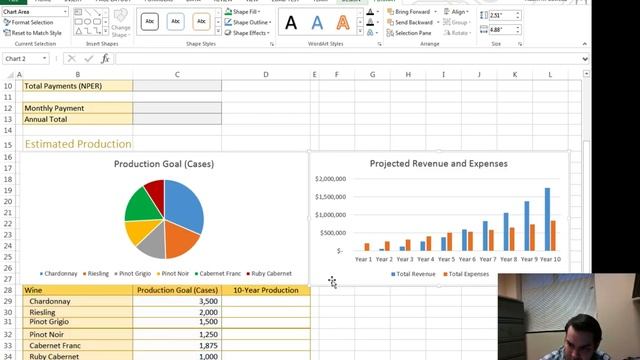Open the Shape Styles dialog launcher
This screenshot has width=640, height=360.
tap(272, 44)
